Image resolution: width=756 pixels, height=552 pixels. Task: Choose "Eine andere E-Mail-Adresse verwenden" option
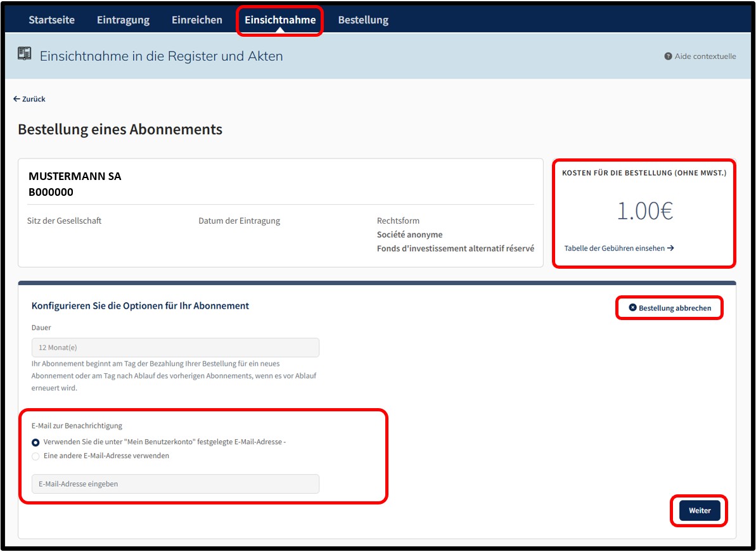click(35, 456)
